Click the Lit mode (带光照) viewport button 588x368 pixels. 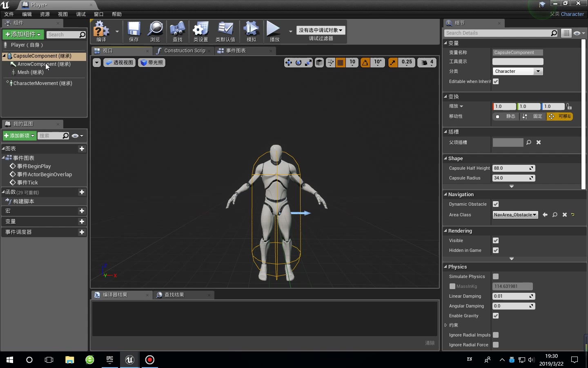point(151,63)
